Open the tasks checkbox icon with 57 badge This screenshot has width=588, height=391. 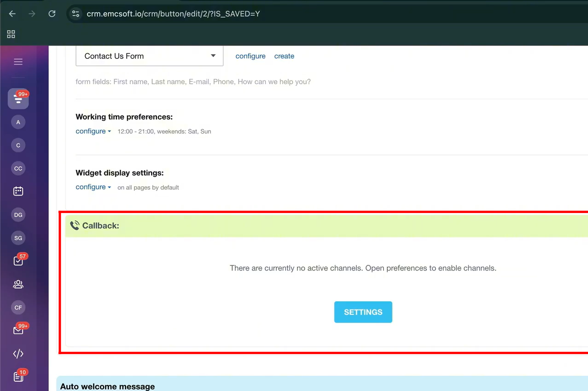click(x=18, y=261)
